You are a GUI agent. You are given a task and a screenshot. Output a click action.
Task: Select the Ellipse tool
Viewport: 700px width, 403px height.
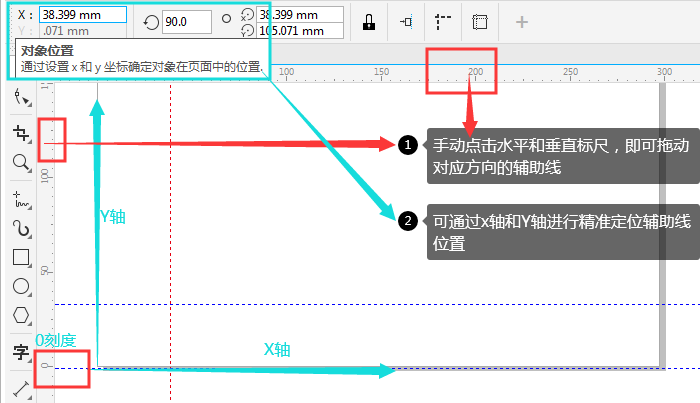(21, 287)
